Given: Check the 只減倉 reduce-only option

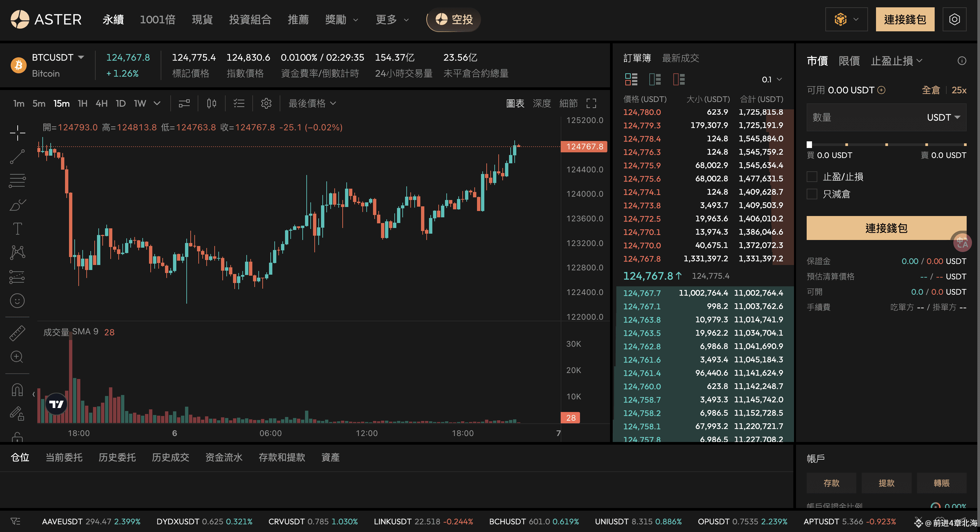Looking at the screenshot, I should click(812, 194).
